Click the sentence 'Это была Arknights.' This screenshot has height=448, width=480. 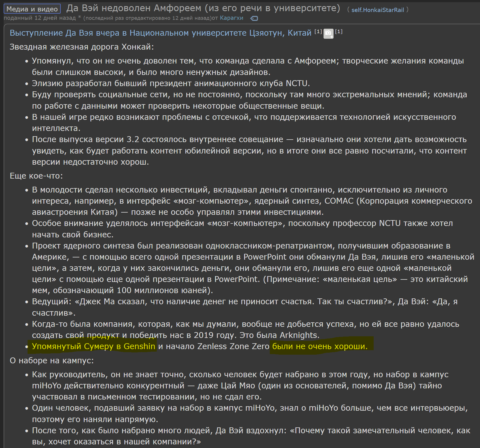(280, 335)
